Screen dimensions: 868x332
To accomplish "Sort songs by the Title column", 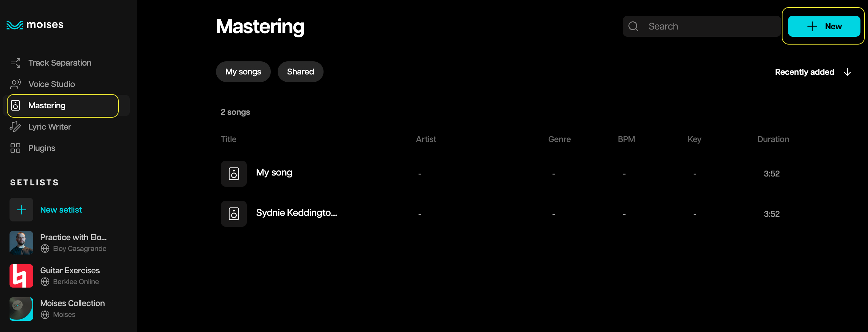I will 228,139.
